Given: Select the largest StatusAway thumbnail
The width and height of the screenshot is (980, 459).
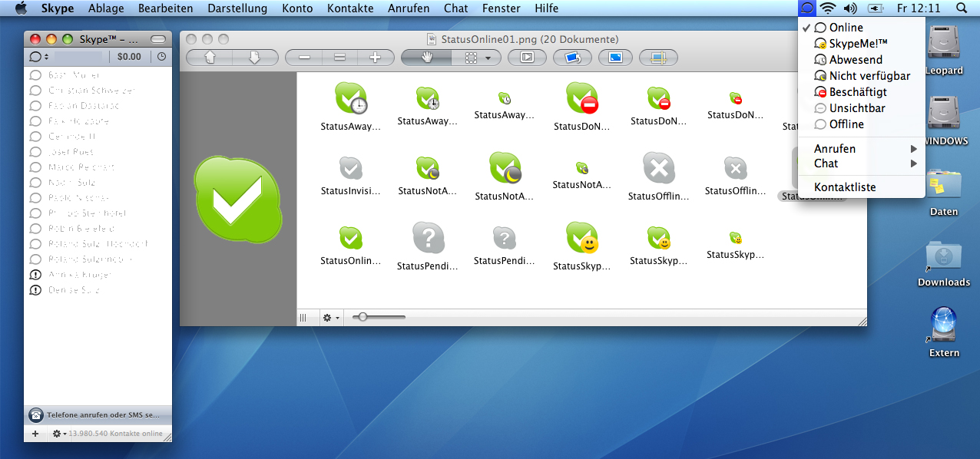Looking at the screenshot, I should 351,99.
